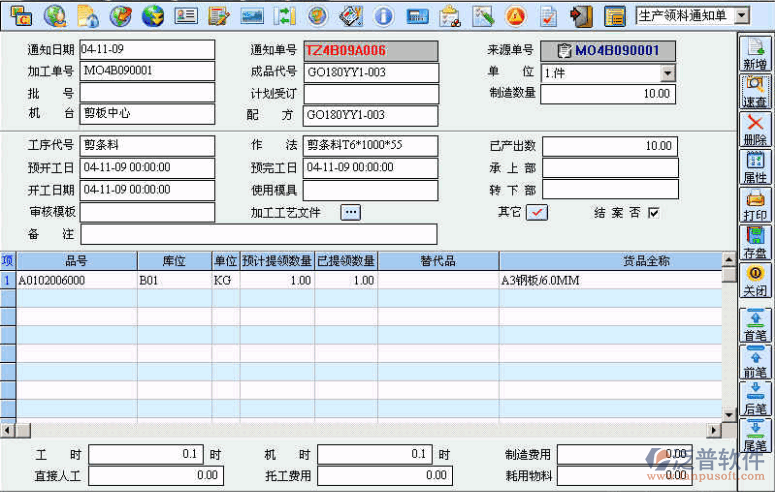Screen dimensions: 775x492
Task: Open 加工工艺文件 ellipsis browse button
Action: point(350,212)
